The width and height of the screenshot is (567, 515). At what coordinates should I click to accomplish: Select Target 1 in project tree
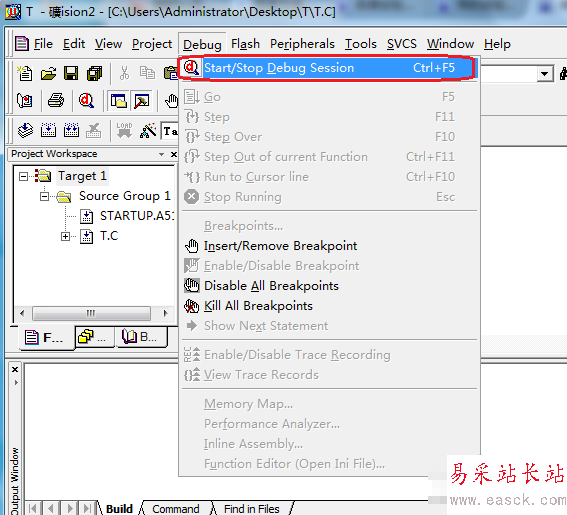tap(82, 176)
